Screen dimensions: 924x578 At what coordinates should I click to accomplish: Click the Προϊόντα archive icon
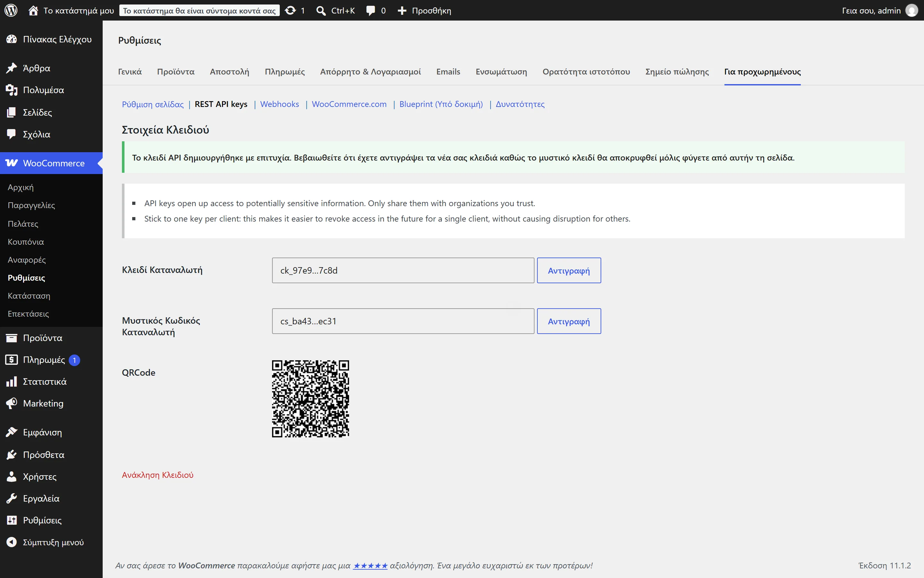coord(12,338)
